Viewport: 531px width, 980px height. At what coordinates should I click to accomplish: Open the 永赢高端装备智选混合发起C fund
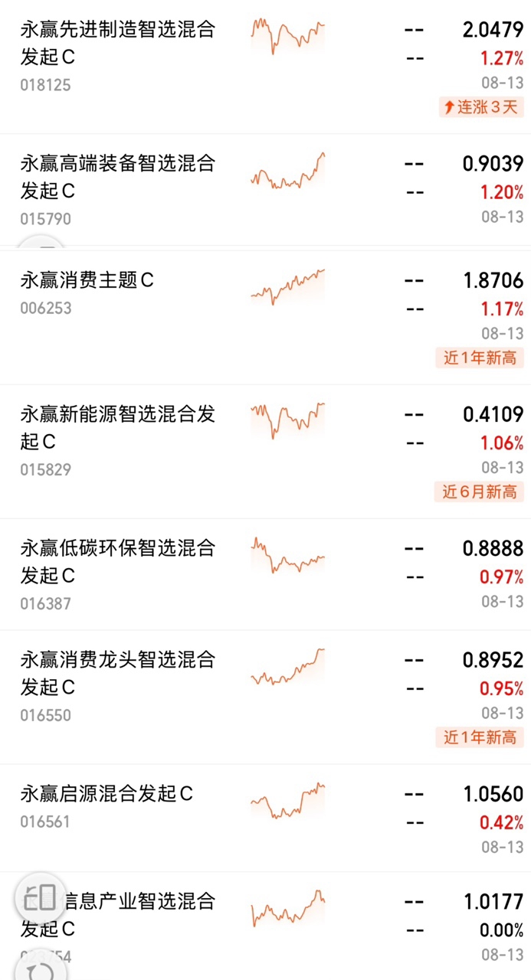pos(265,190)
